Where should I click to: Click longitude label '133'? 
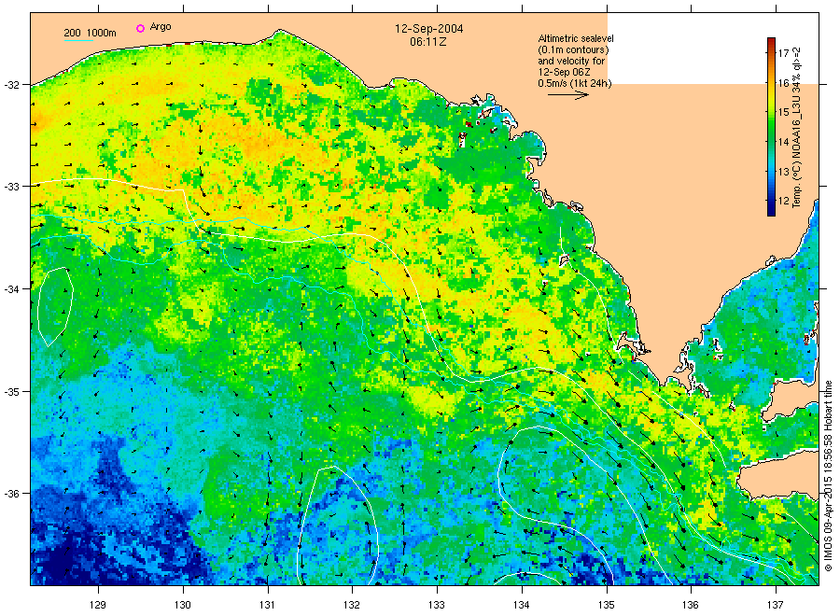(x=437, y=606)
